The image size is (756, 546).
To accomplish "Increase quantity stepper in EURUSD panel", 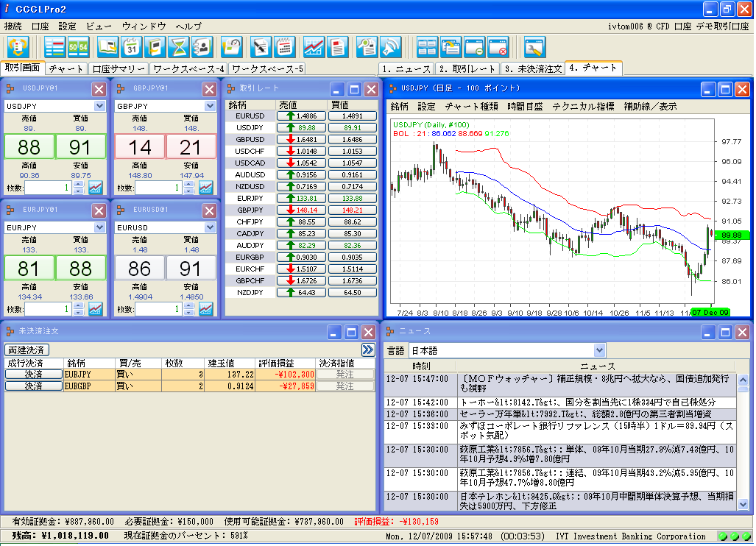I will tap(189, 305).
